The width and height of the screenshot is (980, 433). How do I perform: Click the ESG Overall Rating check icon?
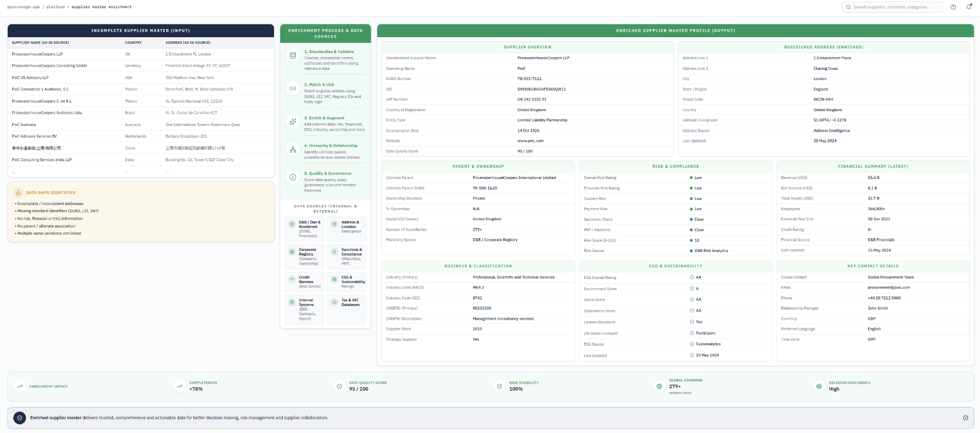tap(692, 277)
